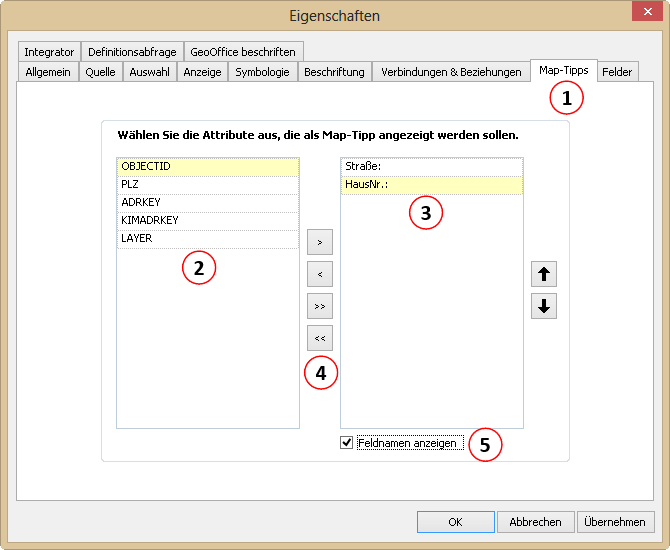Open the Definitionsabfrage tab

pyautogui.click(x=132, y=52)
